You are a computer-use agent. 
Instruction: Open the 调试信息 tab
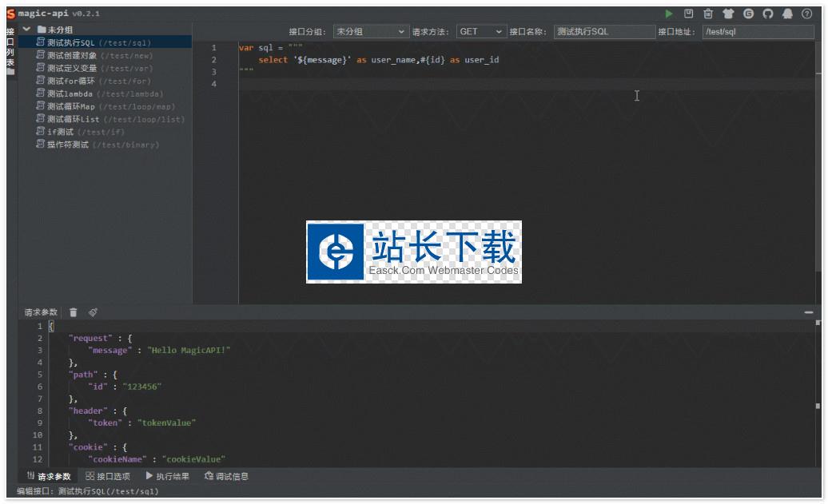click(x=226, y=477)
